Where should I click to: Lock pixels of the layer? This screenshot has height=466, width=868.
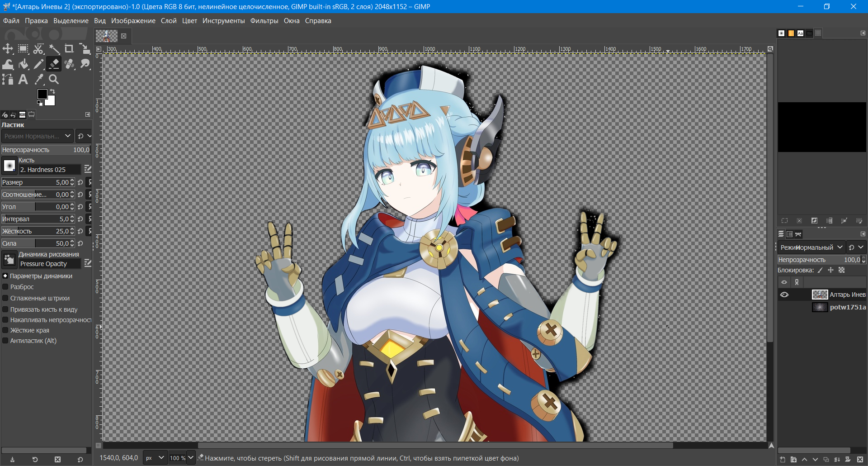coord(820,270)
